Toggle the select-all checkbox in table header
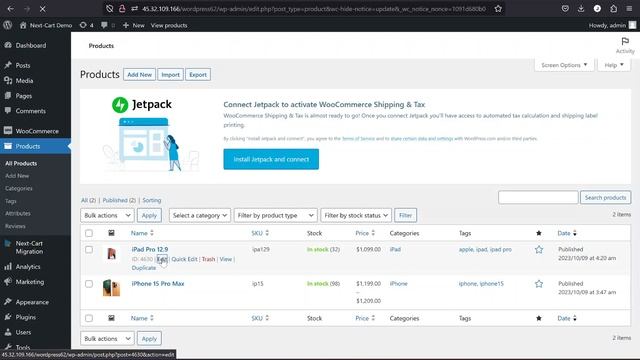640x360 pixels. pyautogui.click(x=89, y=233)
